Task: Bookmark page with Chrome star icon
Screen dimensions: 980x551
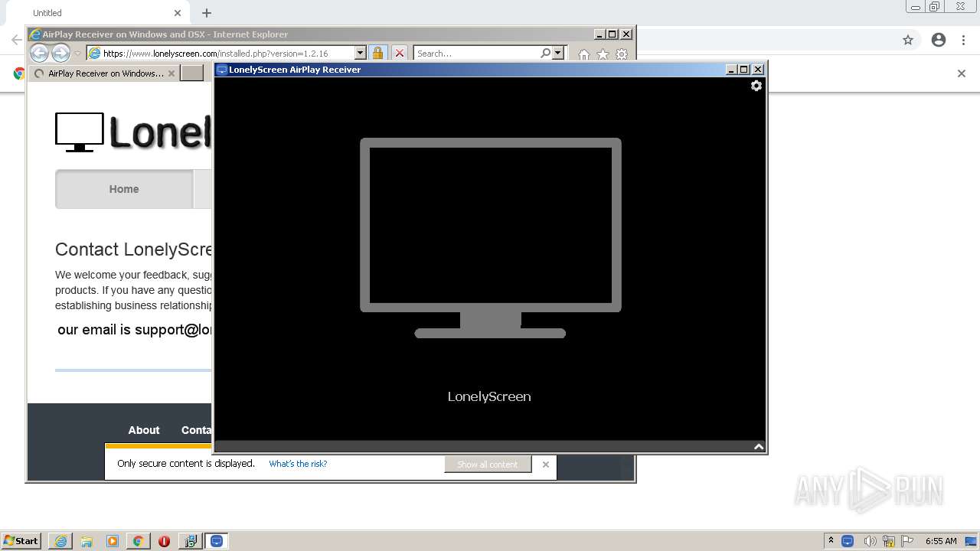Action: pyautogui.click(x=908, y=40)
